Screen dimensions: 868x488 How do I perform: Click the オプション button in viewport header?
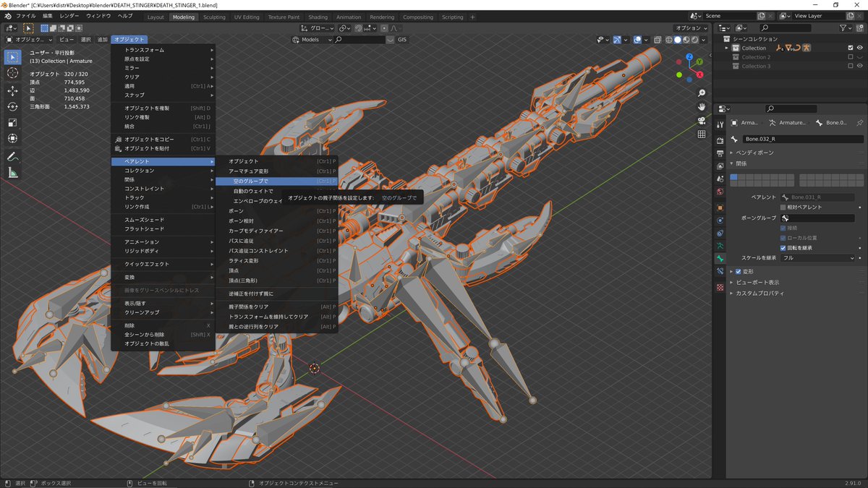689,27
